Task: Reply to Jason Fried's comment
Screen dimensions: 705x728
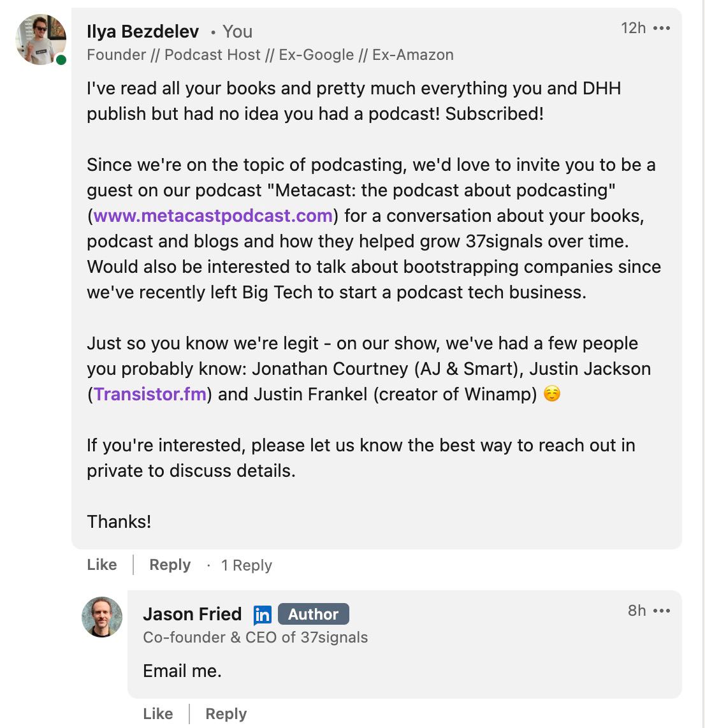Action: (x=226, y=714)
